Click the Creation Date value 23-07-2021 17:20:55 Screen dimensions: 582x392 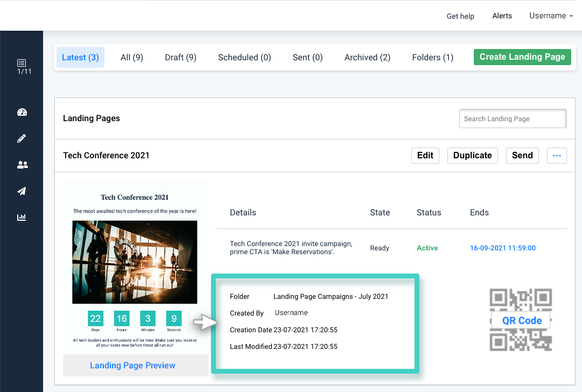click(305, 330)
